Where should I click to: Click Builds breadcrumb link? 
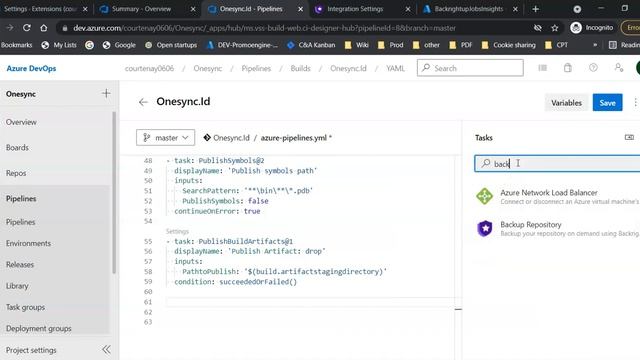click(x=300, y=68)
